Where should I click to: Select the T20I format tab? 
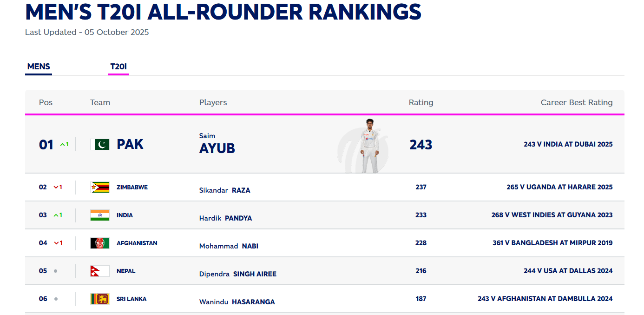click(x=118, y=67)
